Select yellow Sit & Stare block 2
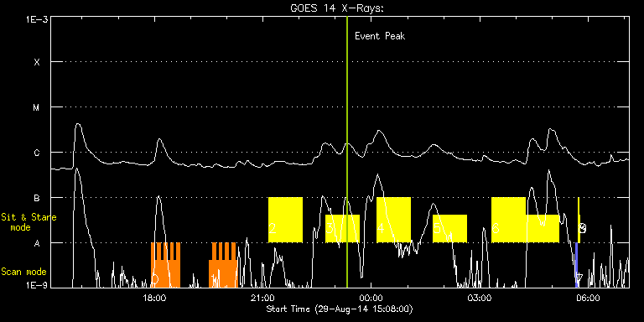The width and height of the screenshot is (644, 322). pyautogui.click(x=285, y=221)
